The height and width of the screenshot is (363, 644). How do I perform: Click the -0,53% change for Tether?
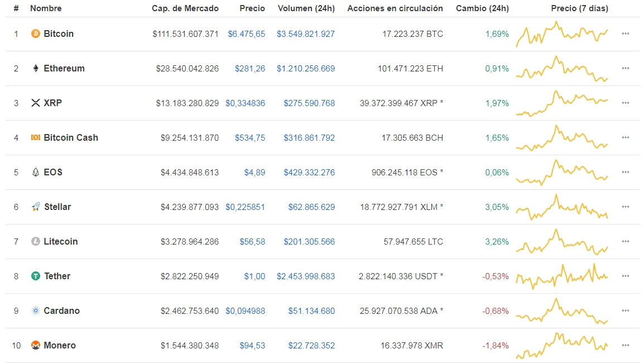point(496,276)
